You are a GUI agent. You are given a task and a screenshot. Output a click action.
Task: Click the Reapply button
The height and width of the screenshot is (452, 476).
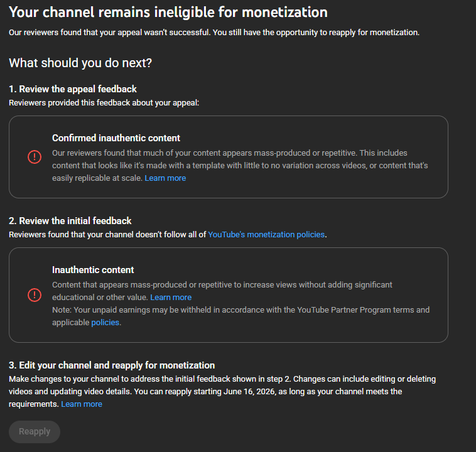point(35,432)
